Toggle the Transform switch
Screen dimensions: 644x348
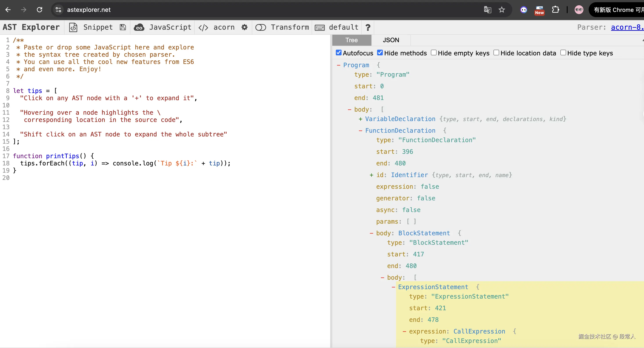point(261,27)
